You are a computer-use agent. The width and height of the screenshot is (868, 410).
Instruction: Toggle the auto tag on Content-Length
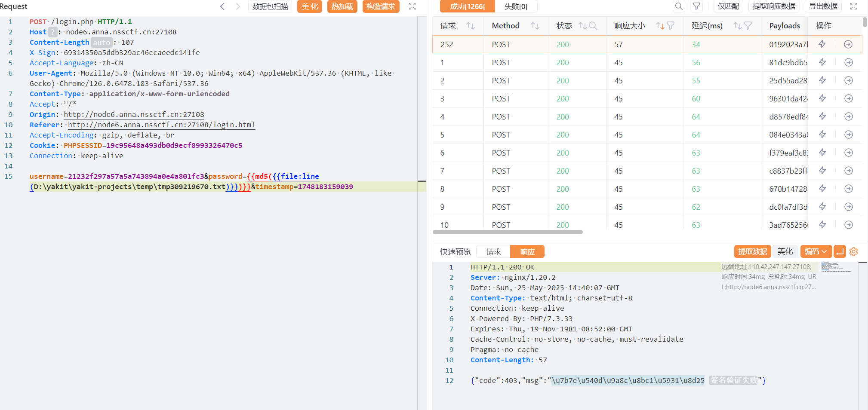tap(102, 42)
